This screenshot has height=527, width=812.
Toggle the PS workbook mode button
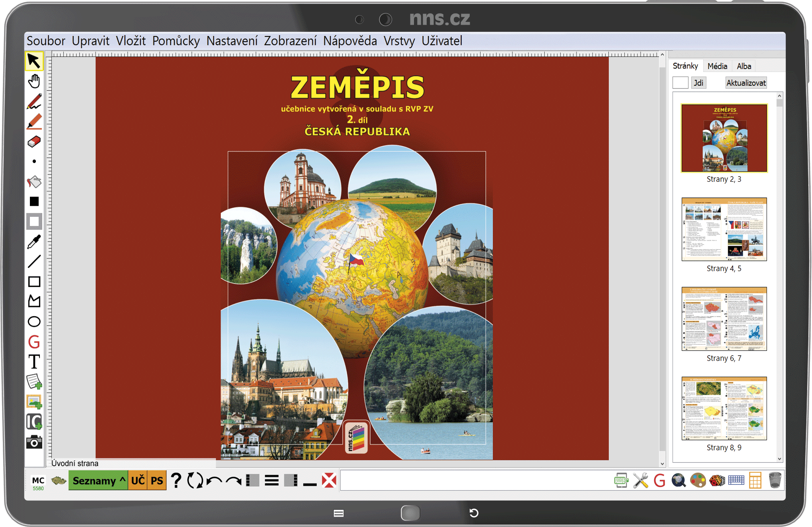point(157,481)
